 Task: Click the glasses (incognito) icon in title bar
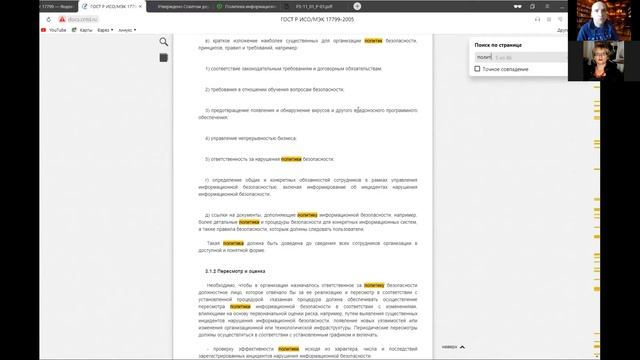518,7
